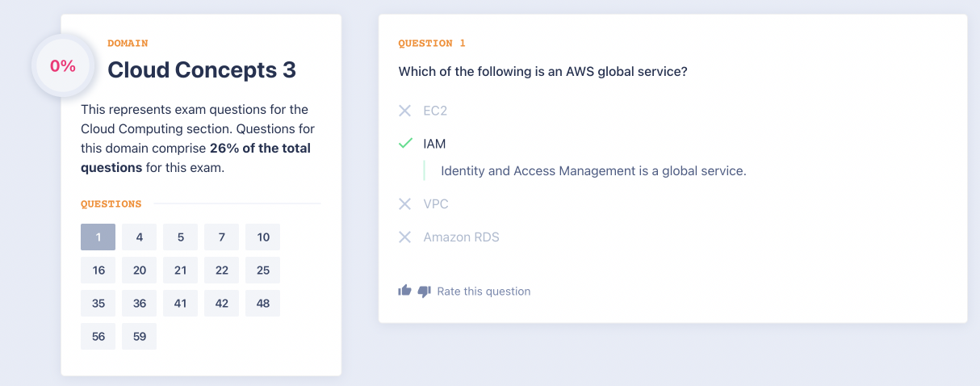Click the X mark beside EC2
The image size is (980, 386).
(405, 111)
